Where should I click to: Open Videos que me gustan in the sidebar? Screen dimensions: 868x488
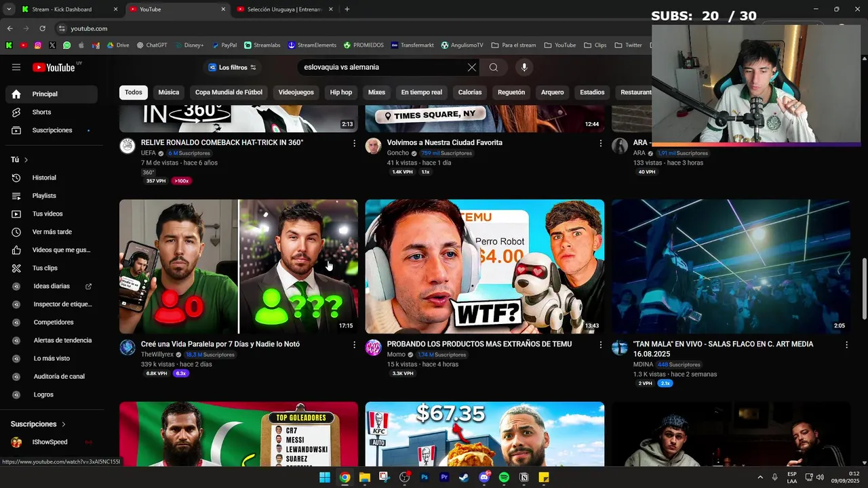click(51, 250)
